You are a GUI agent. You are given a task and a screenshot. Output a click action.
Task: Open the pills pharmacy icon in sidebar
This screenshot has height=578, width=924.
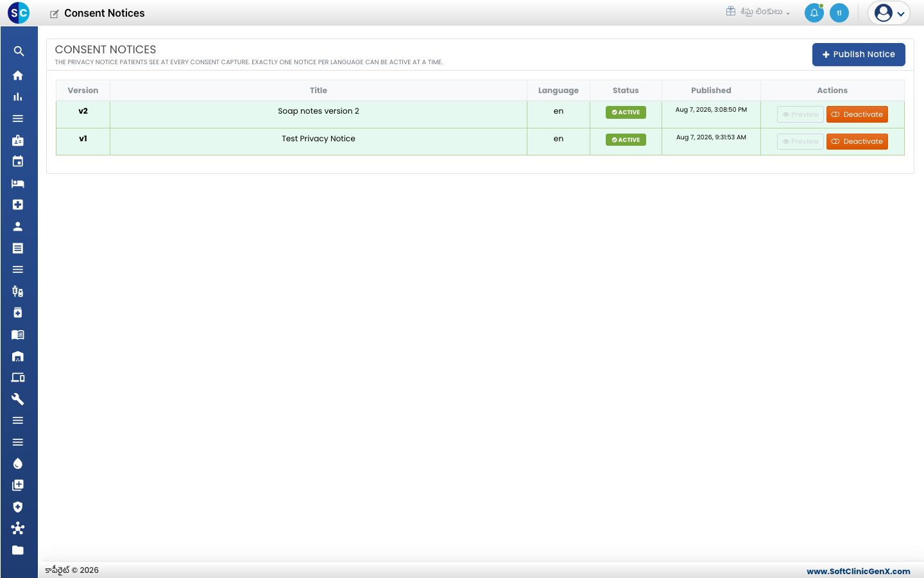click(x=18, y=292)
